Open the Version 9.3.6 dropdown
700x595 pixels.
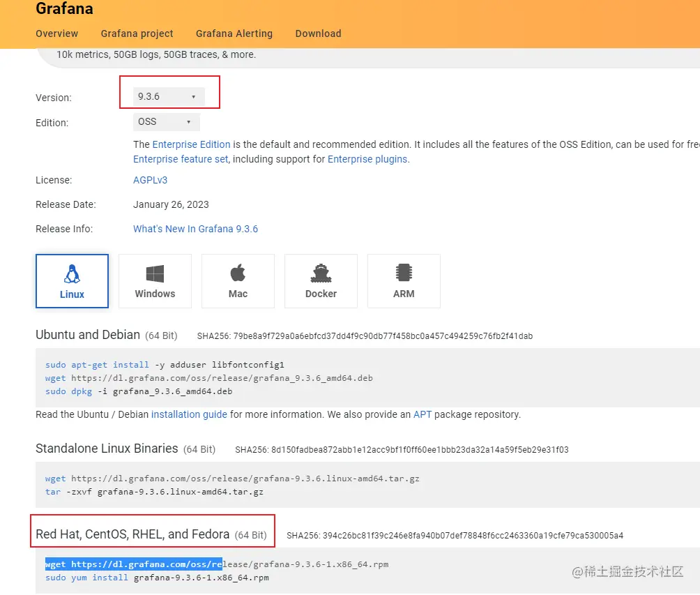169,96
